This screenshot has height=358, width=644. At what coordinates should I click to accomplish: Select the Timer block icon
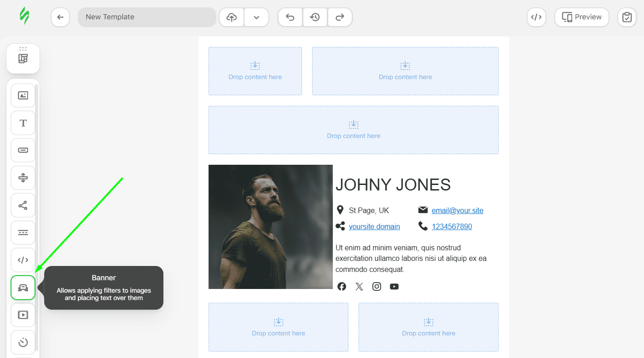coord(23,342)
